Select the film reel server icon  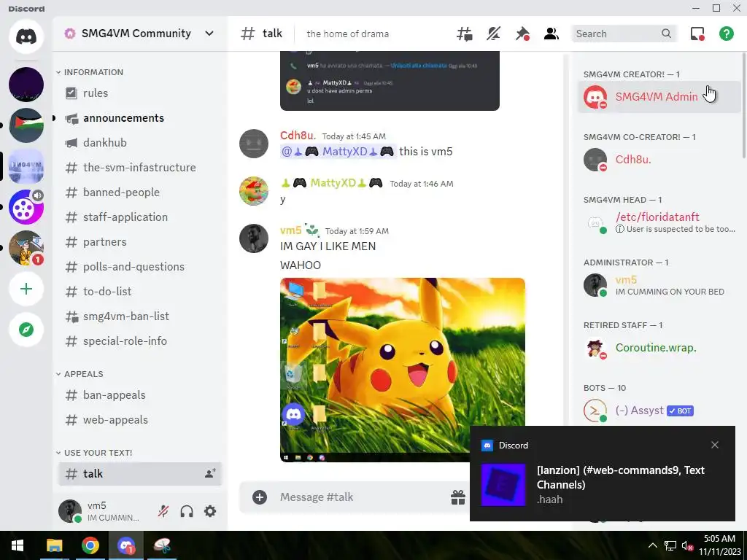click(x=26, y=207)
